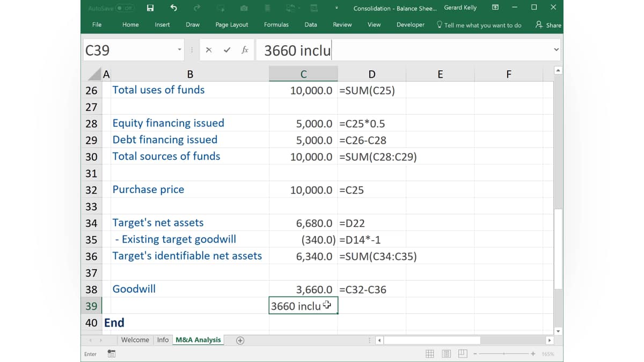Open the Data ribbon tab

[x=311, y=25]
